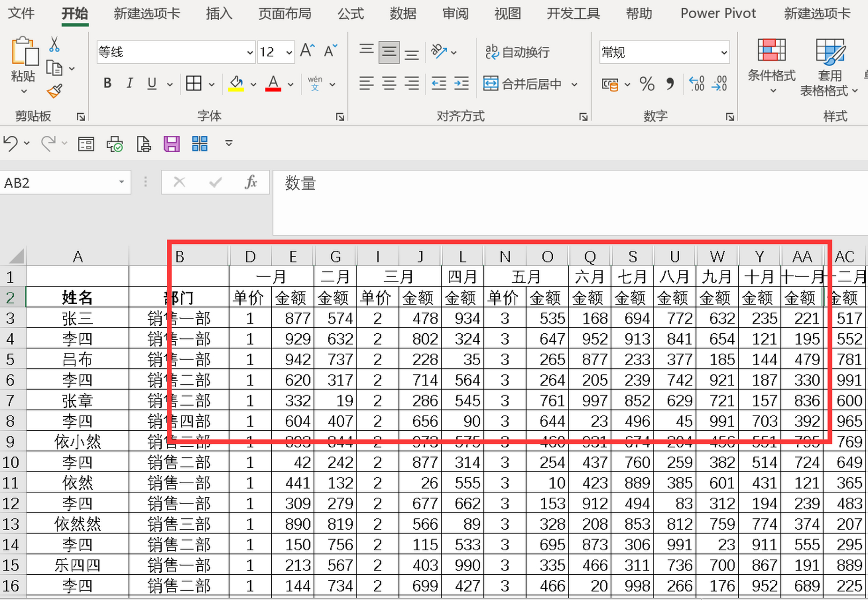
Task: Click the Cut scissors icon
Action: pyautogui.click(x=54, y=45)
